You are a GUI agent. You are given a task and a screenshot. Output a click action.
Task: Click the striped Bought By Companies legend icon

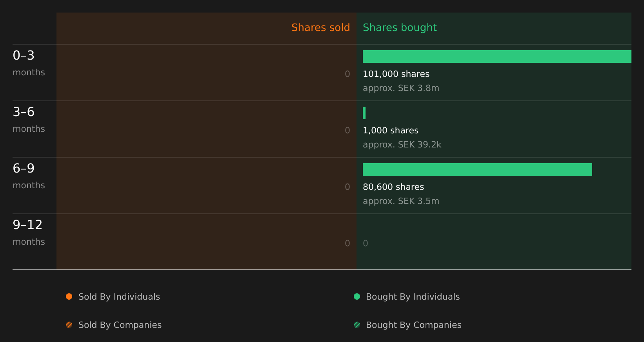click(357, 325)
